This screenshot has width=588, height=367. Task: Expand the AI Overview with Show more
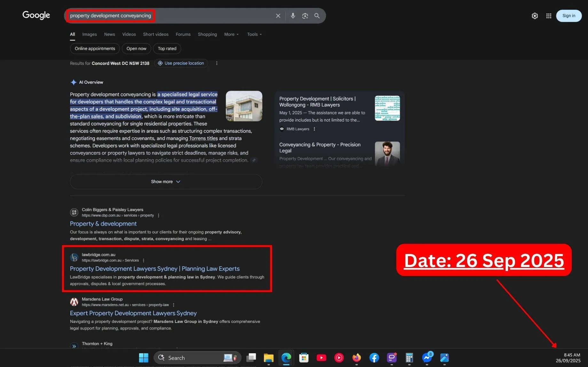[x=166, y=181]
